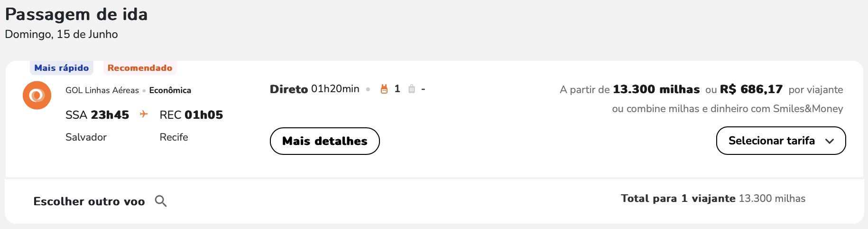Click the Passagem de ida heading

76,15
